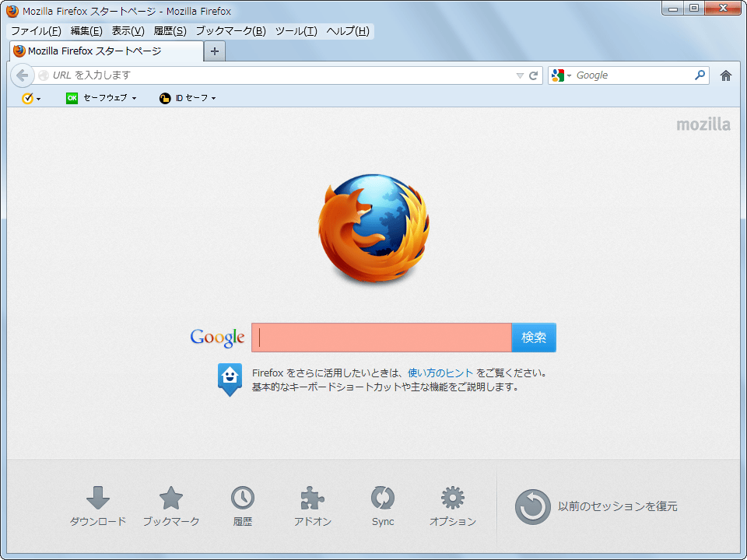747x560 pixels.
Task: Open the ブックマーク(B) menu
Action: click(230, 31)
